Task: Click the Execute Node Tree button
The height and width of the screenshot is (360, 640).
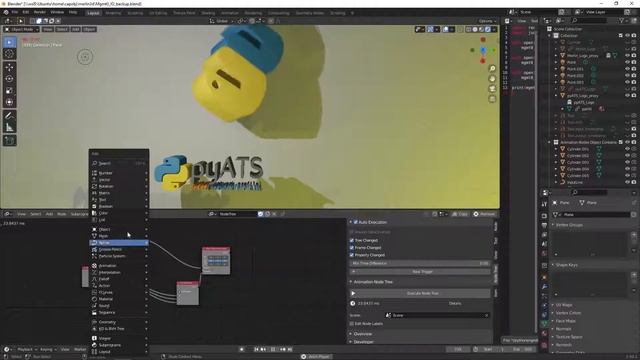Action: [x=420, y=293]
